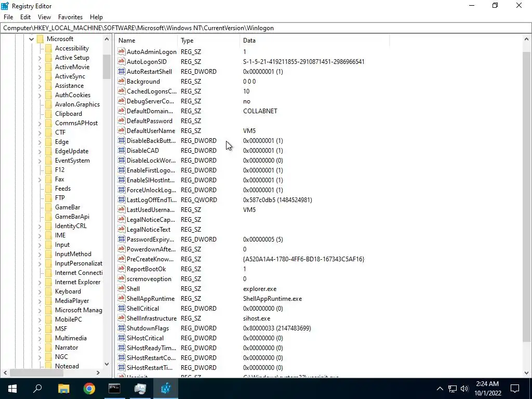Screen dimensions: 532x399
Task: Open the network status tray icon
Action: pos(453,389)
